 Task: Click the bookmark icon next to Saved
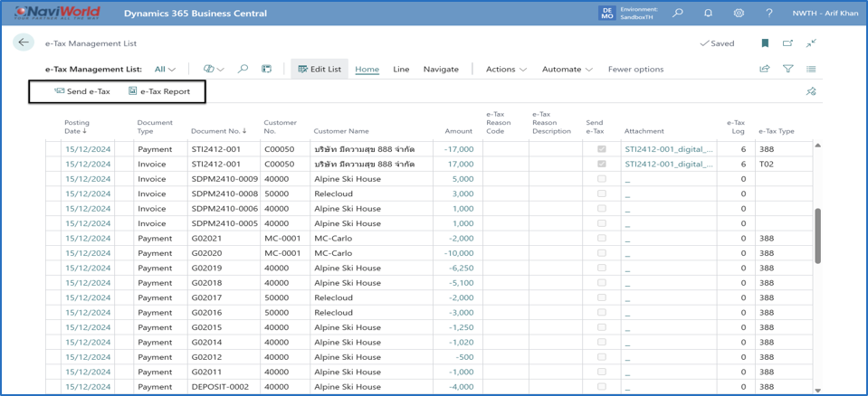[x=765, y=43]
